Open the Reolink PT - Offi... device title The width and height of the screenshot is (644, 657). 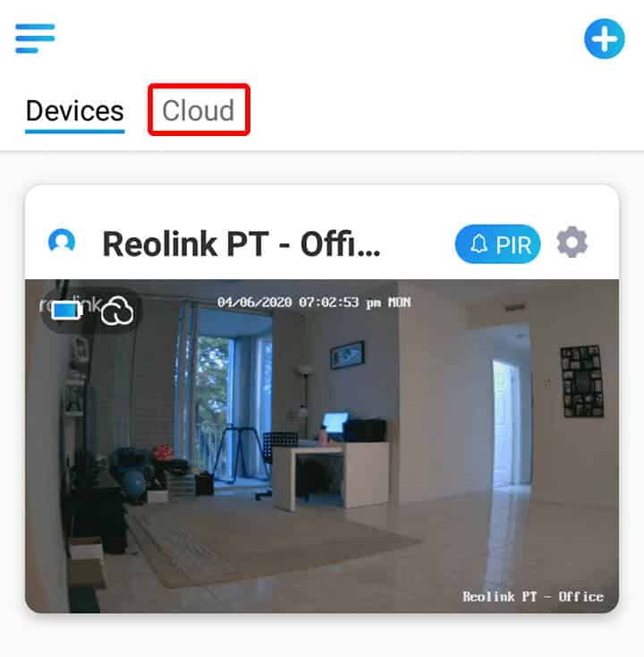241,243
